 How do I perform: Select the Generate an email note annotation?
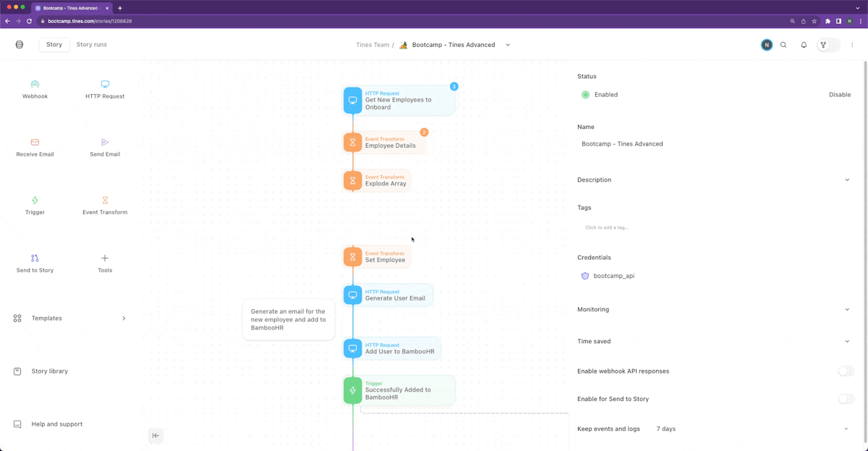point(289,320)
